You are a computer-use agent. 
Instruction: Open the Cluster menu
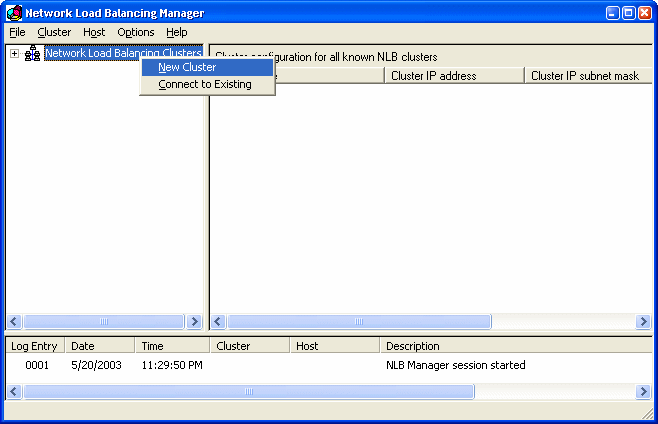[54, 32]
